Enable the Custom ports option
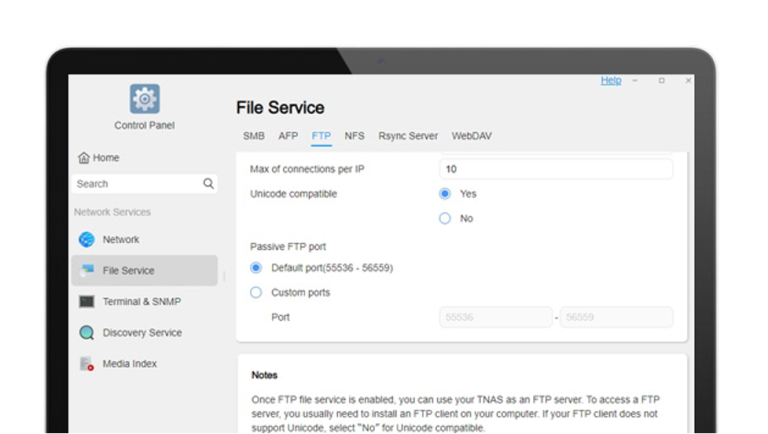The image size is (768, 434). pyautogui.click(x=256, y=293)
